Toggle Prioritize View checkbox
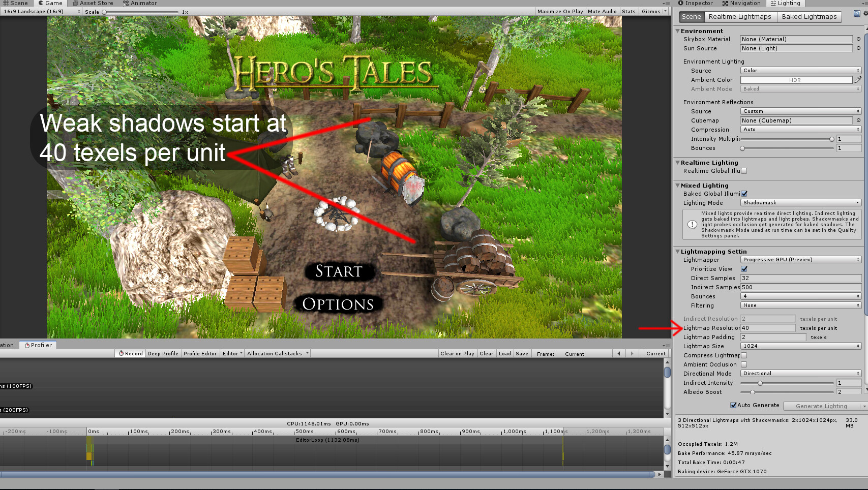The width and height of the screenshot is (868, 490). tap(744, 269)
